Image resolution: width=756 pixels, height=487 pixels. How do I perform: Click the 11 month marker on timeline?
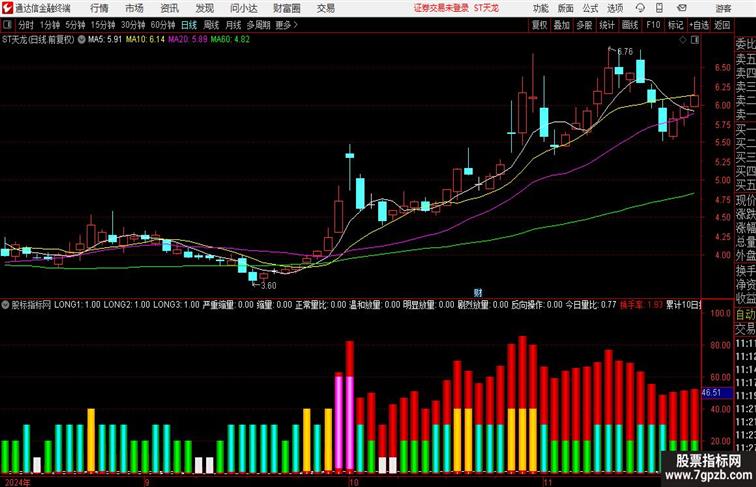(x=547, y=482)
